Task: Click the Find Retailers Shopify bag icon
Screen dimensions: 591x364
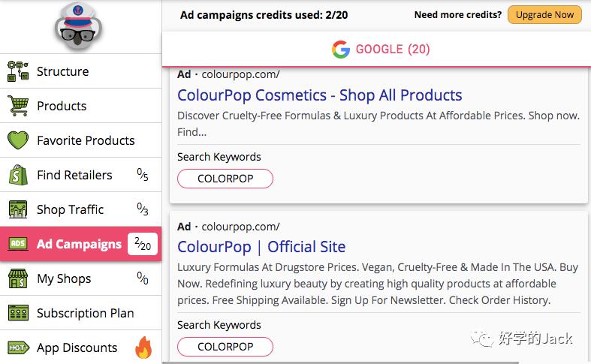Action: click(x=18, y=175)
